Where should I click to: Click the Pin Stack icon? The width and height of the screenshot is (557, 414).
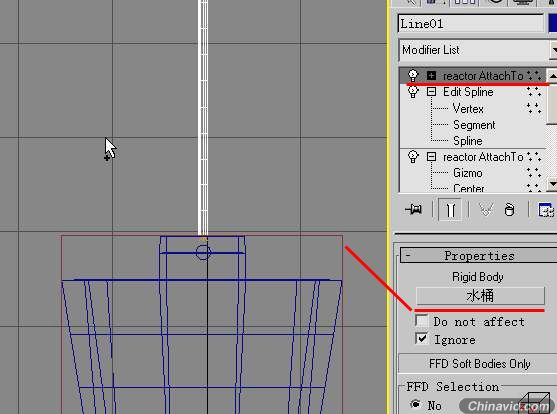pos(413,209)
